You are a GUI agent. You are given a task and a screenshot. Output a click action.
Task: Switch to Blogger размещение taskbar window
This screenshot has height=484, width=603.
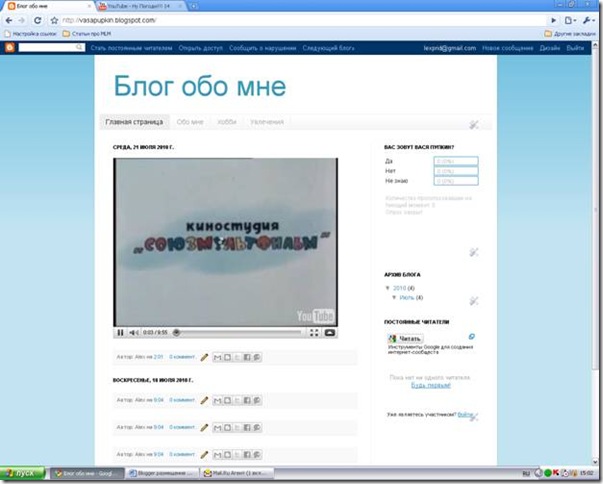click(163, 473)
